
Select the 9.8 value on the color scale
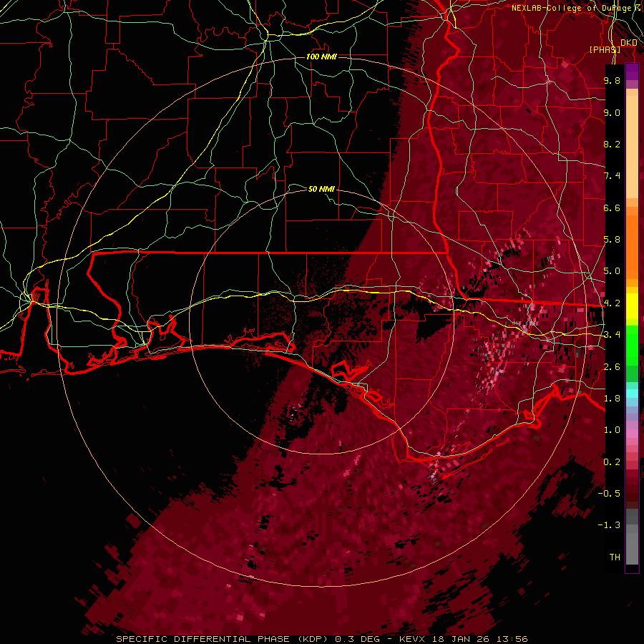click(612, 80)
